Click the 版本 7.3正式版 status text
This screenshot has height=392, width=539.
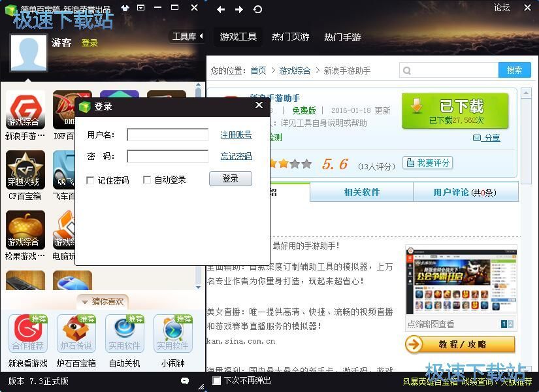click(38, 381)
